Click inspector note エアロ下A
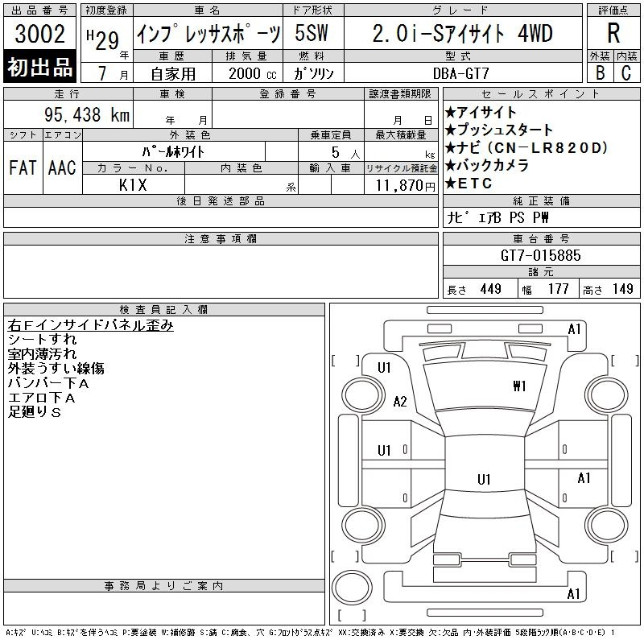 pyautogui.click(x=41, y=398)
